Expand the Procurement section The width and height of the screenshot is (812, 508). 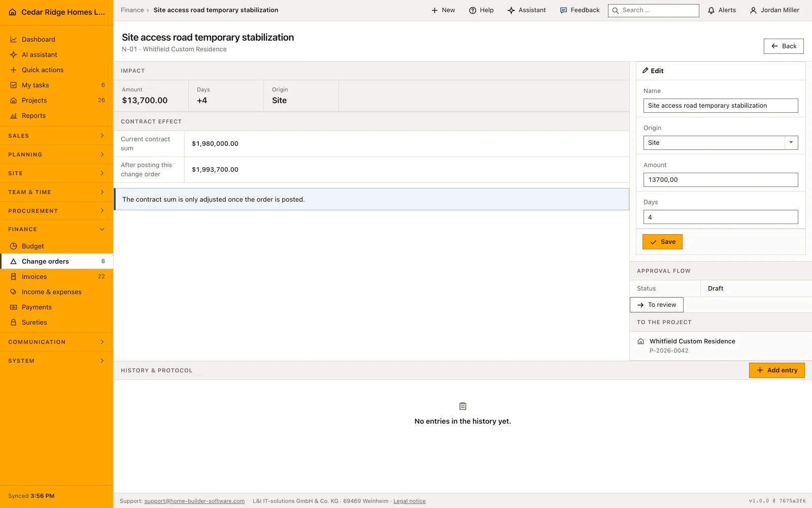[x=56, y=211]
